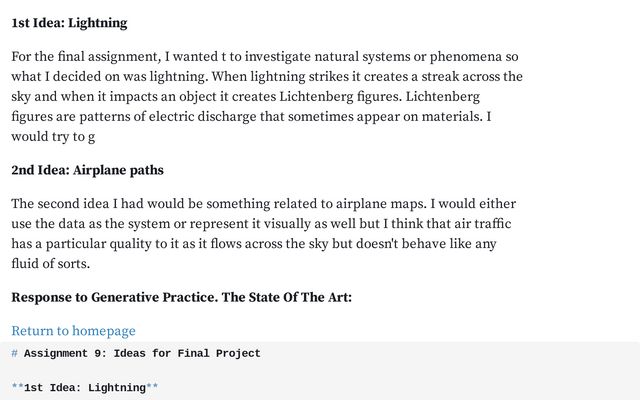The image size is (640, 400).
Task: Click the Response to Generative Practice heading
Action: click(x=181, y=297)
